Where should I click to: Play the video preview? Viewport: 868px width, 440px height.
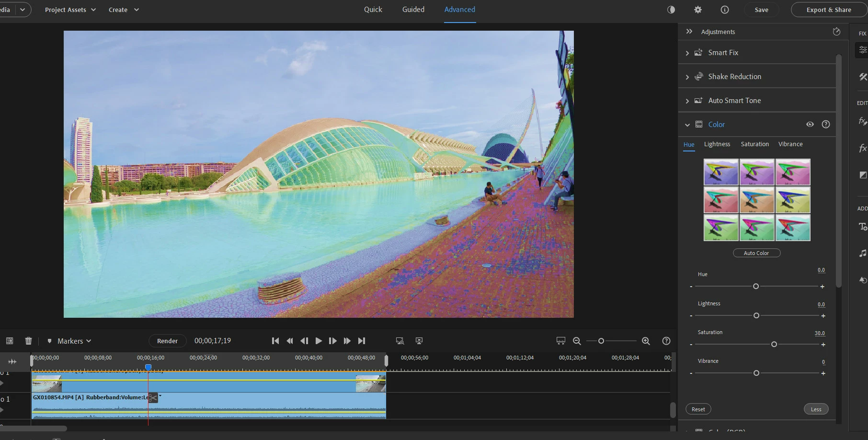(x=319, y=341)
